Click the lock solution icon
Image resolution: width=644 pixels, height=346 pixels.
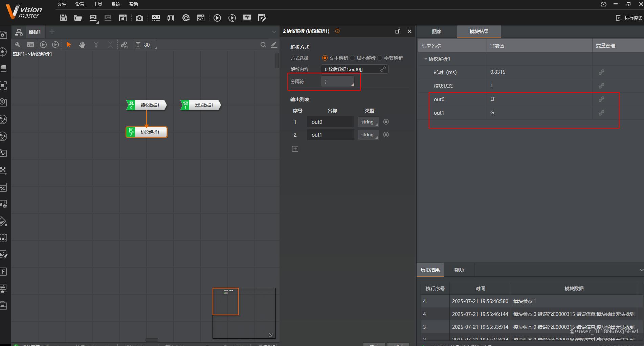[x=123, y=18]
